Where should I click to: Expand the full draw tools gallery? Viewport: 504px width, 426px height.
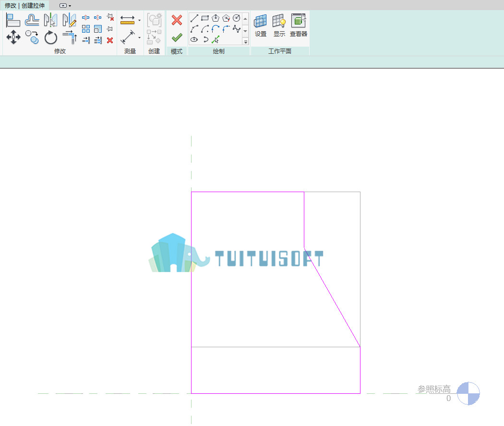click(246, 42)
